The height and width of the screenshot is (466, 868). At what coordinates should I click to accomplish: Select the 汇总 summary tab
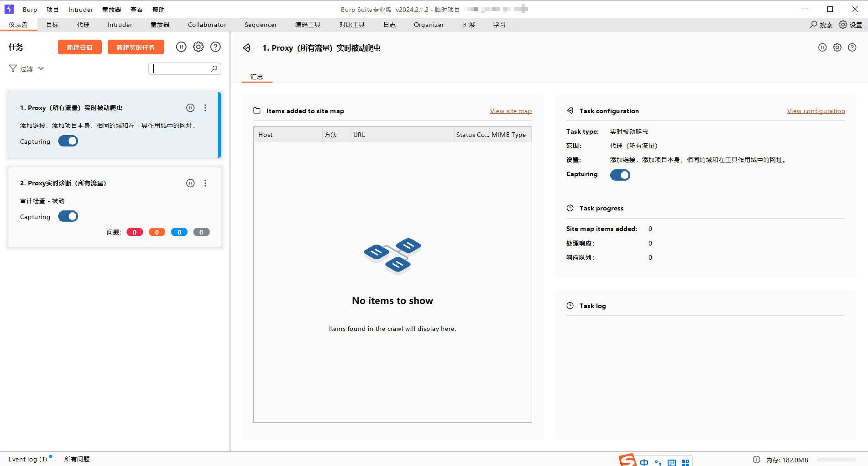coord(256,77)
